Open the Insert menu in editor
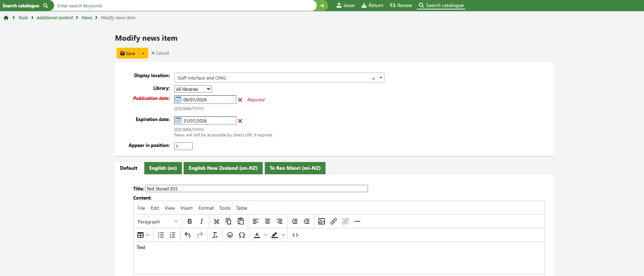This screenshot has height=276, width=644. pyautogui.click(x=186, y=208)
